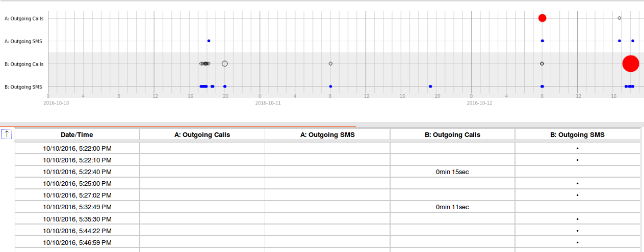The width and height of the screenshot is (644, 252).
Task: Select the 10/10/2016, 5:32:49 PM row
Action: click(327, 207)
